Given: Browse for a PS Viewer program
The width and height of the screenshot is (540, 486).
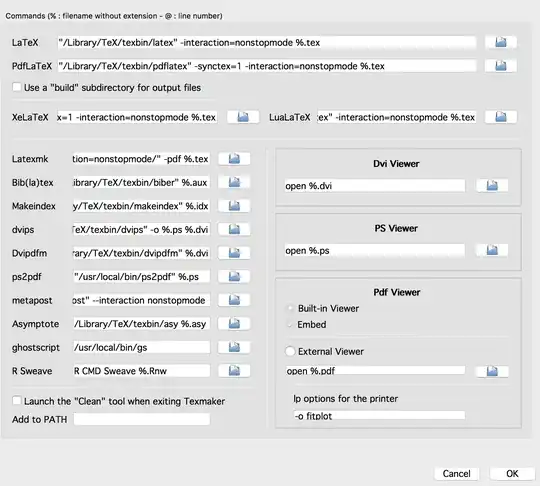Looking at the screenshot, I should tap(492, 250).
